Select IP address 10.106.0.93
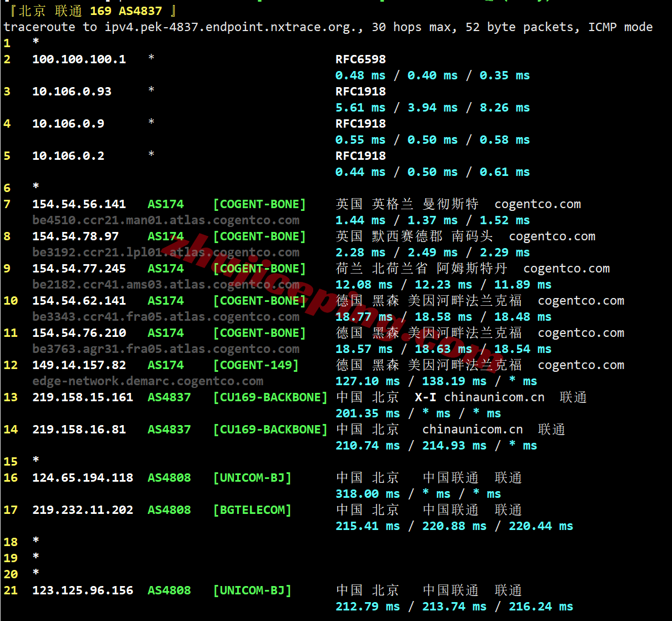 coord(72,92)
